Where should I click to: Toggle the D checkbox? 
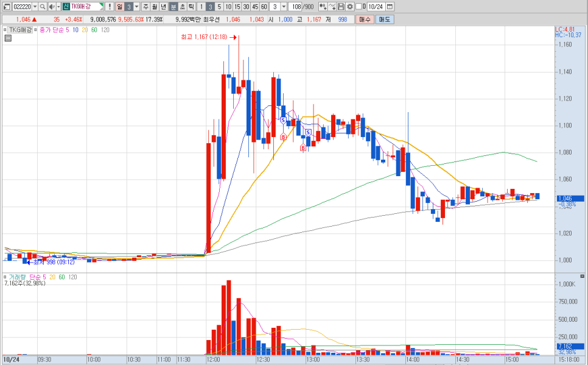point(359,7)
